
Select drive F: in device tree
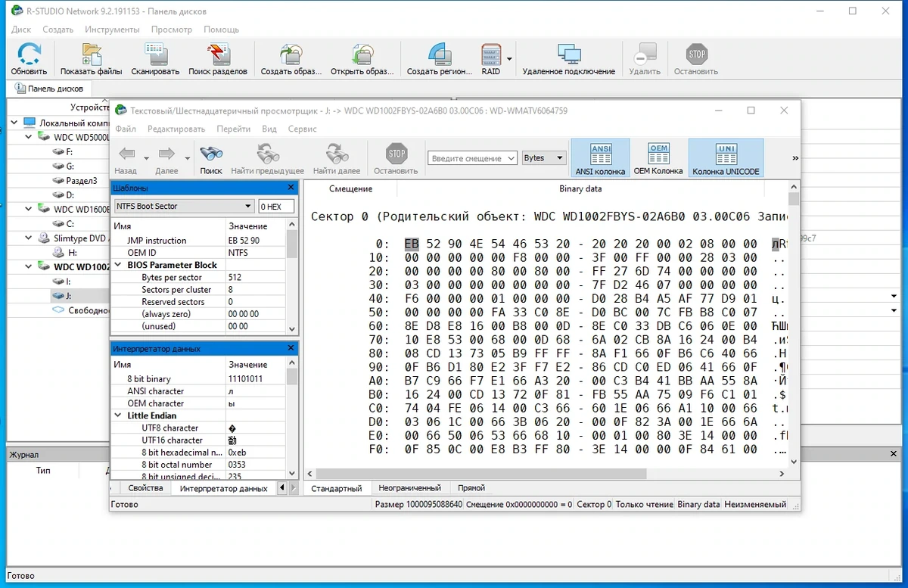pyautogui.click(x=62, y=152)
